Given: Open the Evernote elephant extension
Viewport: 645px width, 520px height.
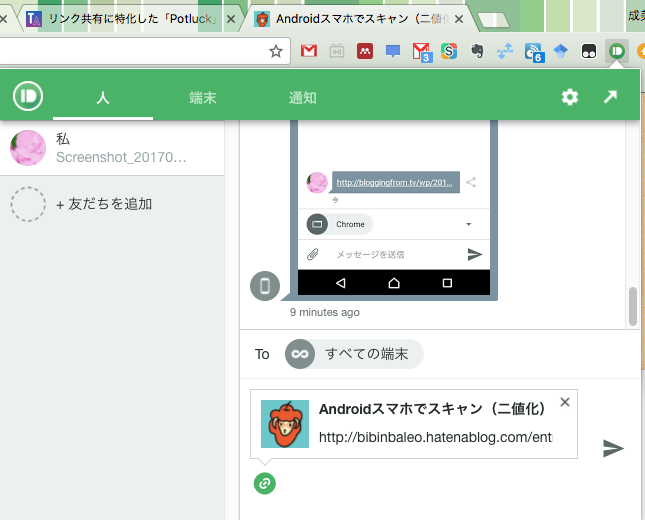Looking at the screenshot, I should pyautogui.click(x=477, y=51).
